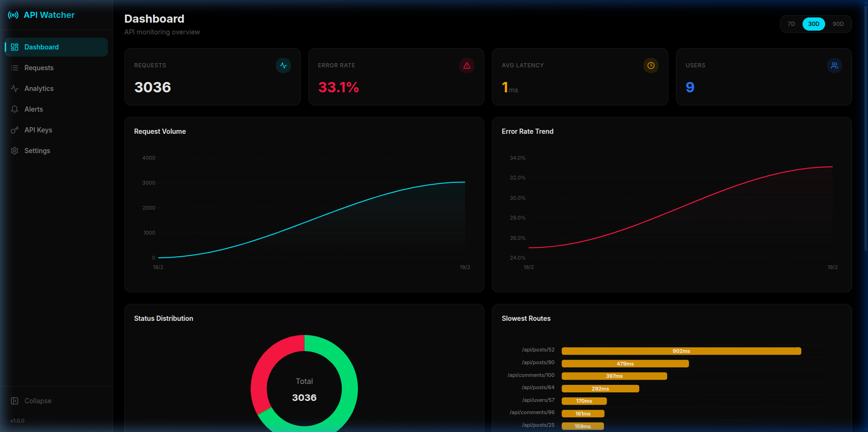Screen dimensions: 868x432
Task: Go to the Alerts page
Action: pyautogui.click(x=33, y=109)
